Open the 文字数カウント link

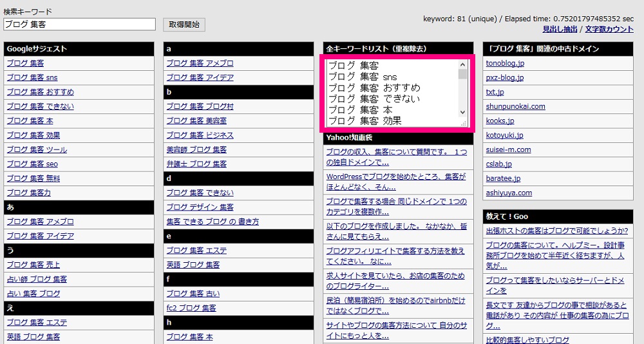609,29
